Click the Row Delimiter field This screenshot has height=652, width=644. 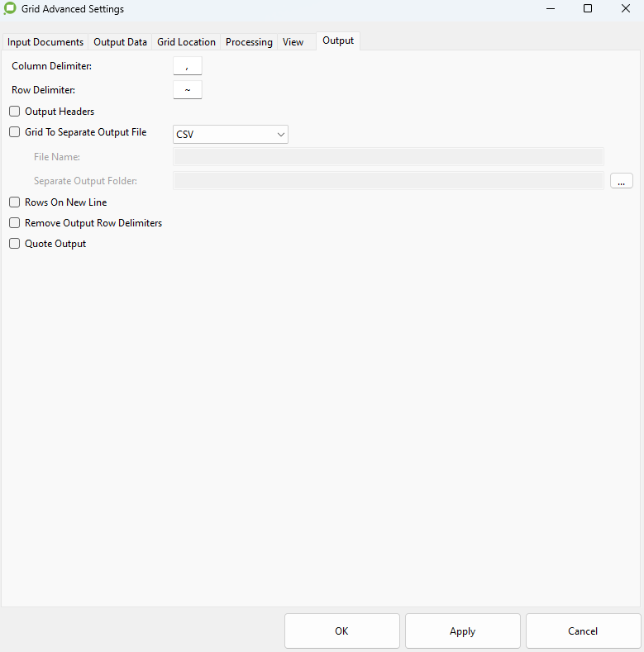tap(188, 90)
